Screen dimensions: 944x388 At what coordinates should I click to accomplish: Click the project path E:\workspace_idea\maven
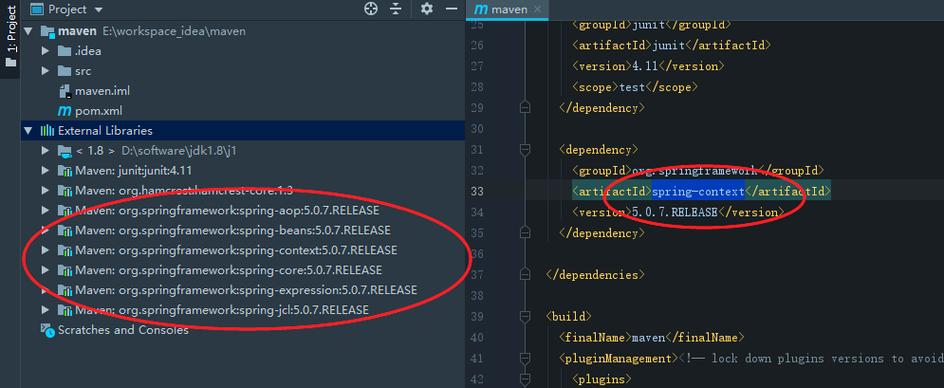point(174,31)
